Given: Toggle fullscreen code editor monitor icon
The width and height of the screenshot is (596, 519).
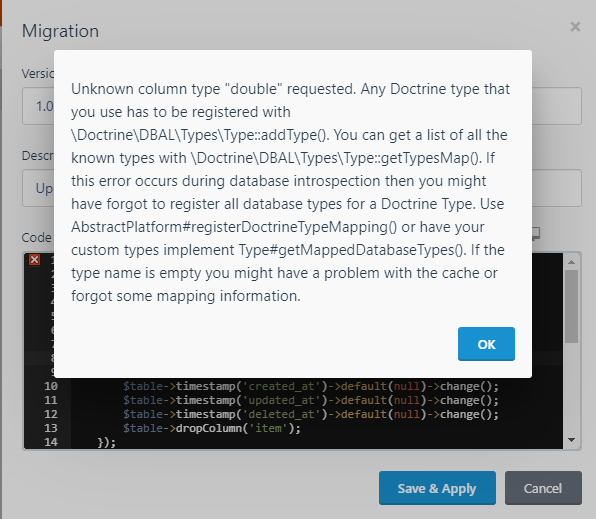Looking at the screenshot, I should (x=536, y=233).
